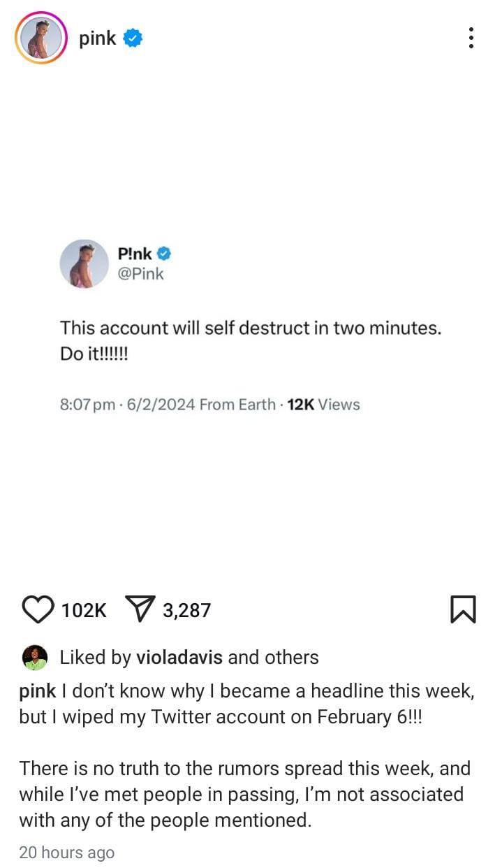
Task: Open the pink profile from the header username
Action: coord(97,38)
